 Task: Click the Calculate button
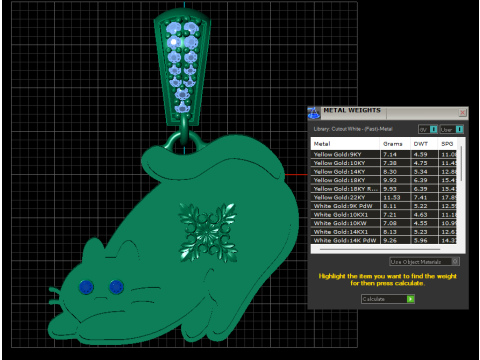click(x=388, y=299)
